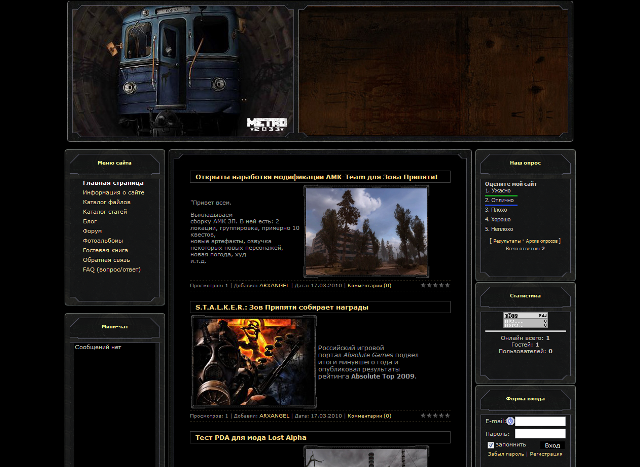Image resolution: width=640 pixels, height=467 pixels.
Task: Open Фотоальбомы in site menu
Action: coord(102,241)
